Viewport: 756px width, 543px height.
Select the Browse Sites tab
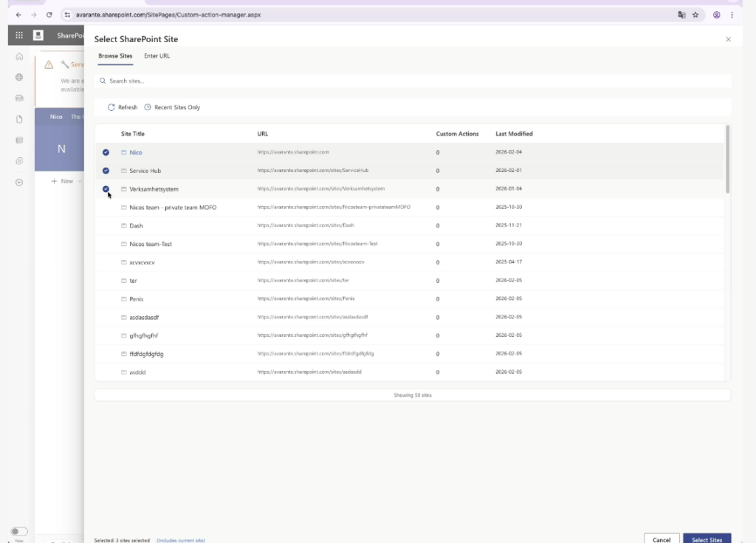tap(115, 56)
